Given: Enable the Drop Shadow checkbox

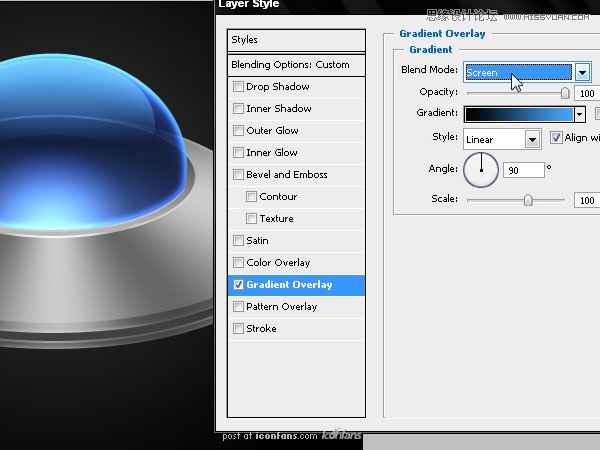Looking at the screenshot, I should click(x=238, y=86).
